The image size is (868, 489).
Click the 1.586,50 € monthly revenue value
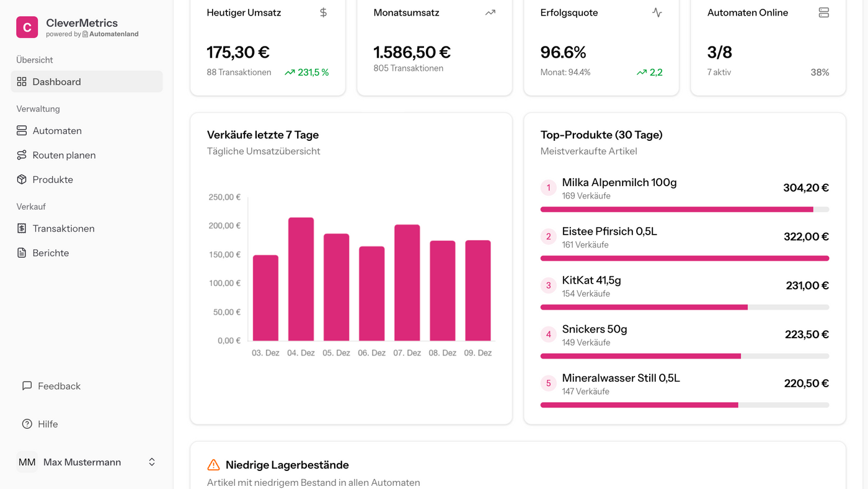[412, 52]
